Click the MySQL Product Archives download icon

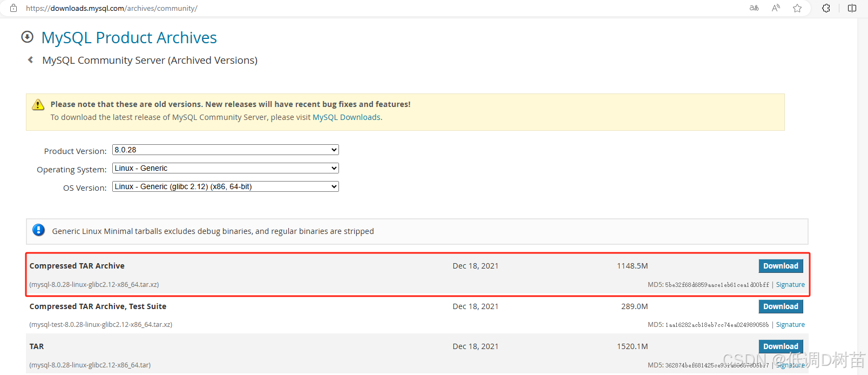point(27,37)
